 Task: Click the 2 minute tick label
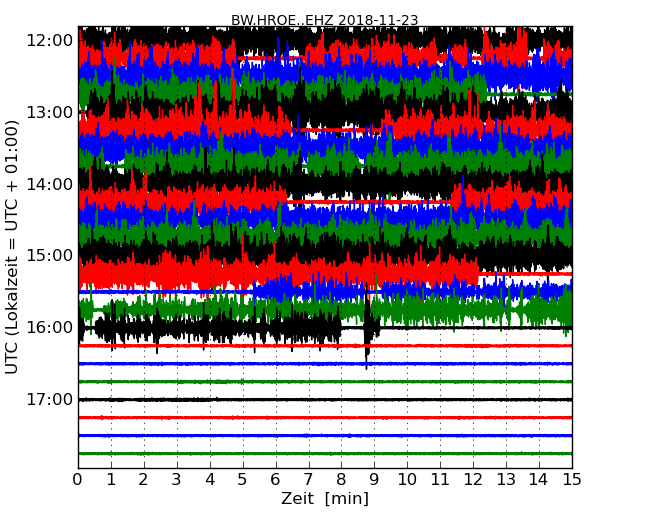point(143,480)
